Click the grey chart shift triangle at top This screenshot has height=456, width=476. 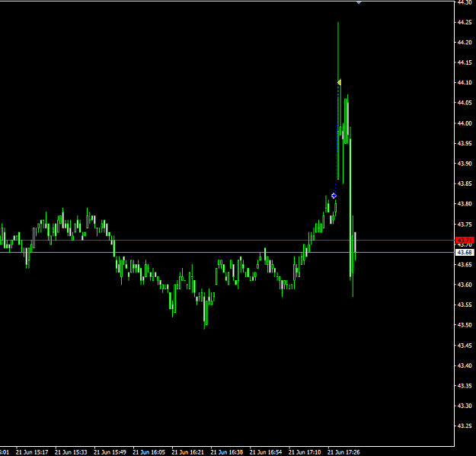tap(359, 2)
